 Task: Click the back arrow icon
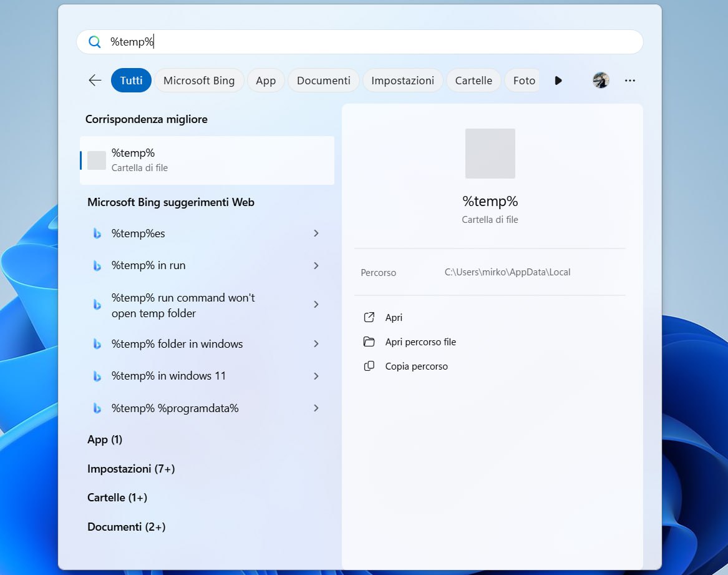[95, 81]
